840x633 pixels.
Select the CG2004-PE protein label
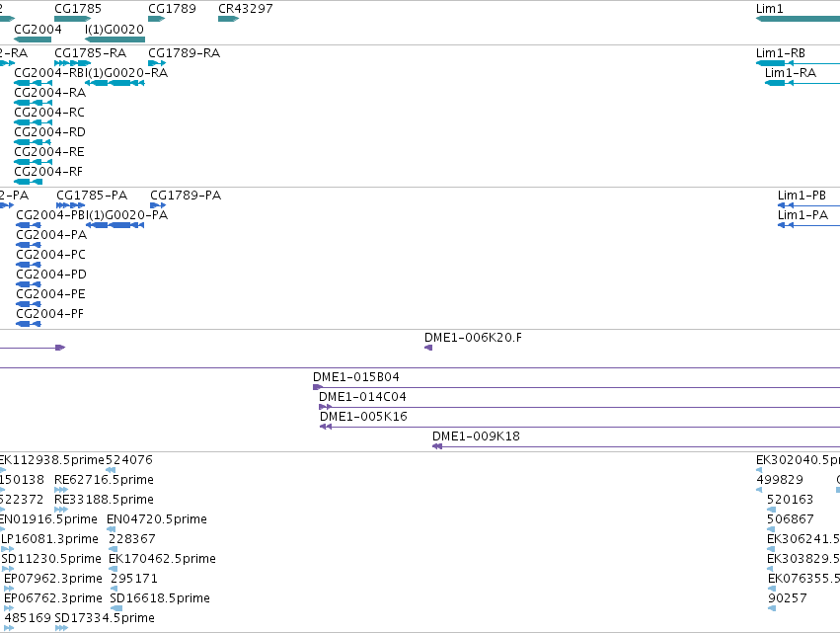pyautogui.click(x=51, y=294)
